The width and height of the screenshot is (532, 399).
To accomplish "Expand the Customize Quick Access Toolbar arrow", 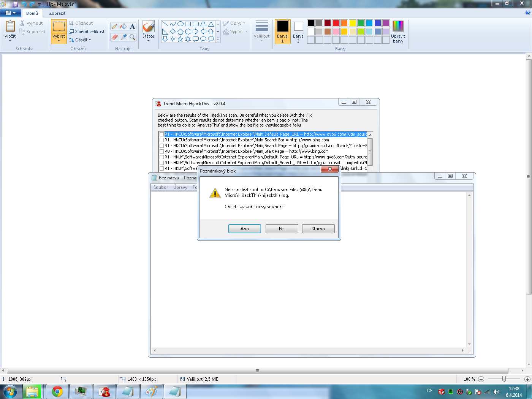I will (39, 5).
